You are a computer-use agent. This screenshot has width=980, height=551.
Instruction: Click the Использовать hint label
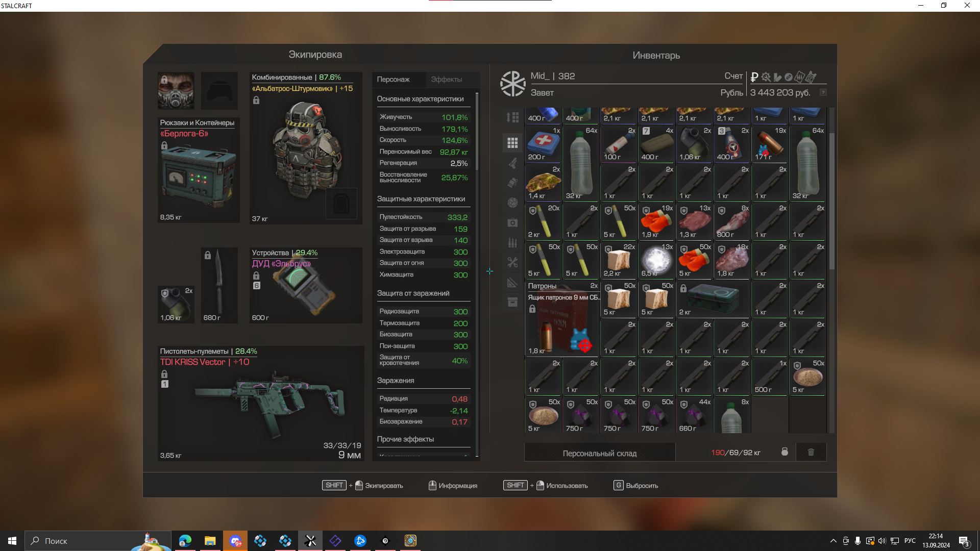(x=567, y=486)
